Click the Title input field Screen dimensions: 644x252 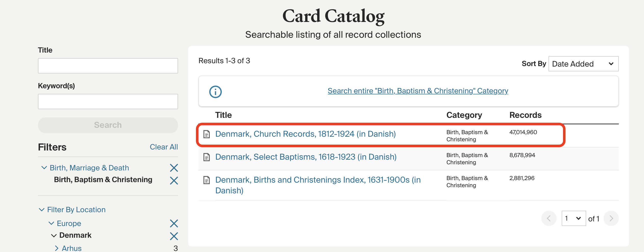click(x=108, y=66)
